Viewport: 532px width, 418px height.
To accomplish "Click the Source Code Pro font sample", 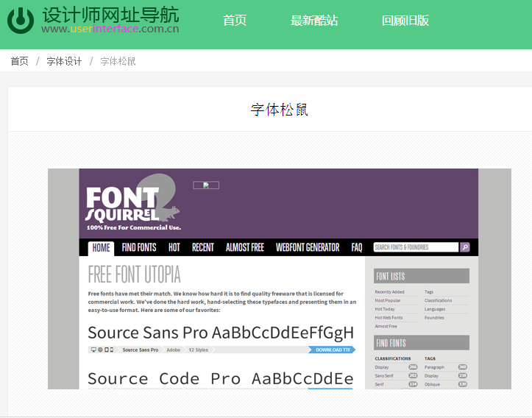I will pyautogui.click(x=221, y=379).
